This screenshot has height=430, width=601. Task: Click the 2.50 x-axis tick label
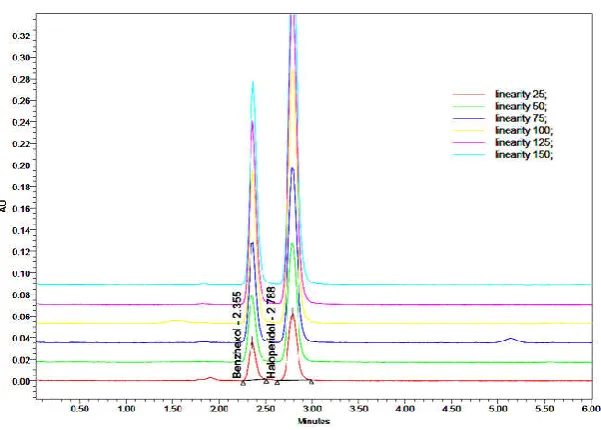click(x=266, y=409)
